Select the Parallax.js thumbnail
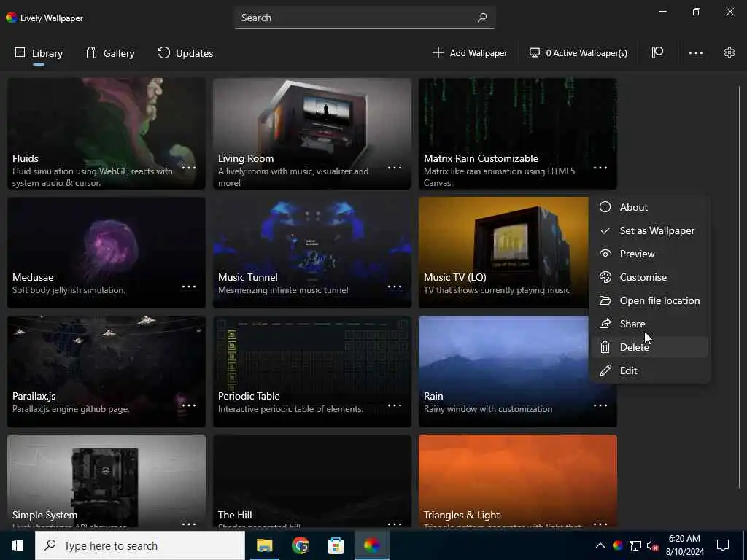 [x=107, y=371]
